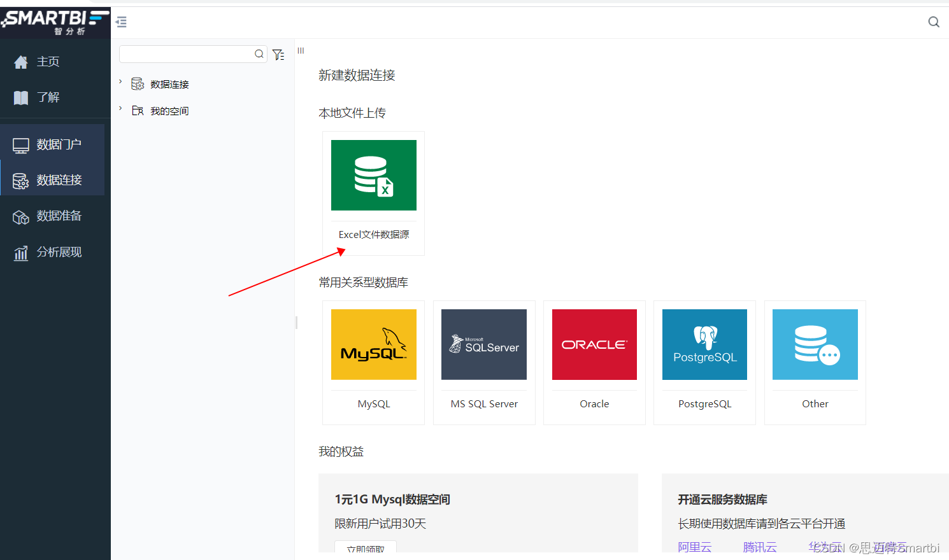Choose the MySQL database tile icon

coord(374,344)
